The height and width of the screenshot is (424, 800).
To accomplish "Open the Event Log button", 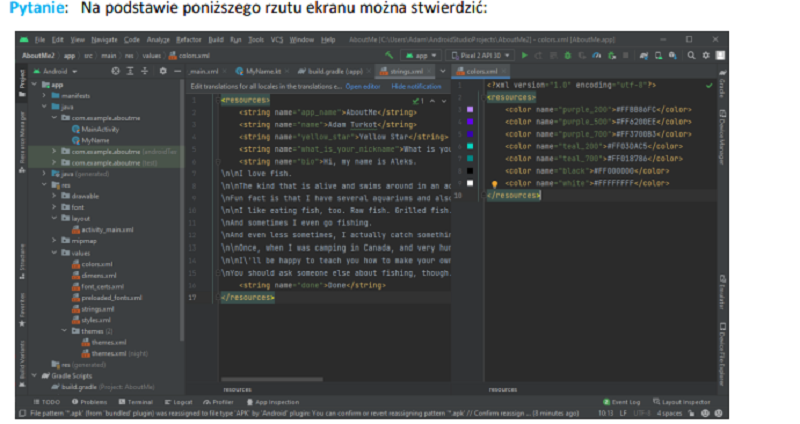I will (621, 402).
